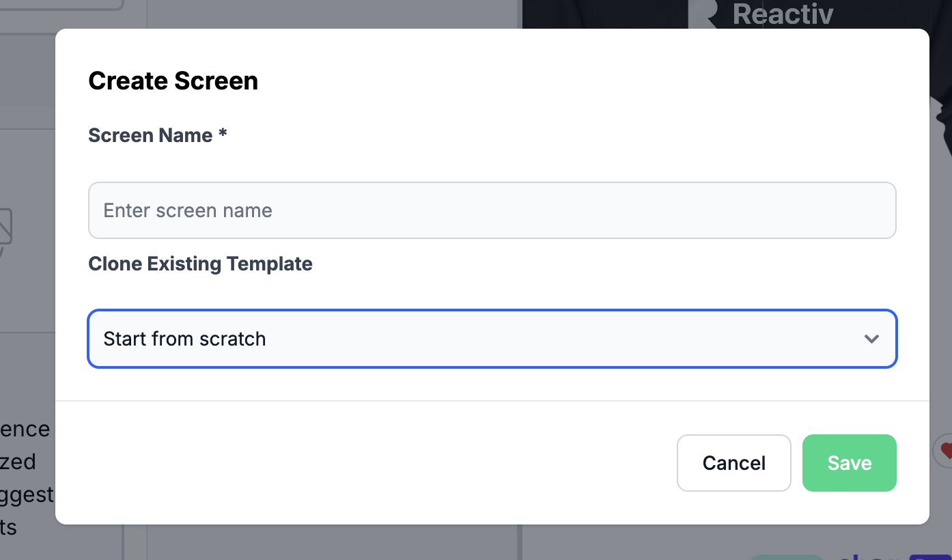Click the required asterisk beside Screen Name
Screen dimensions: 952x560
[223, 134]
